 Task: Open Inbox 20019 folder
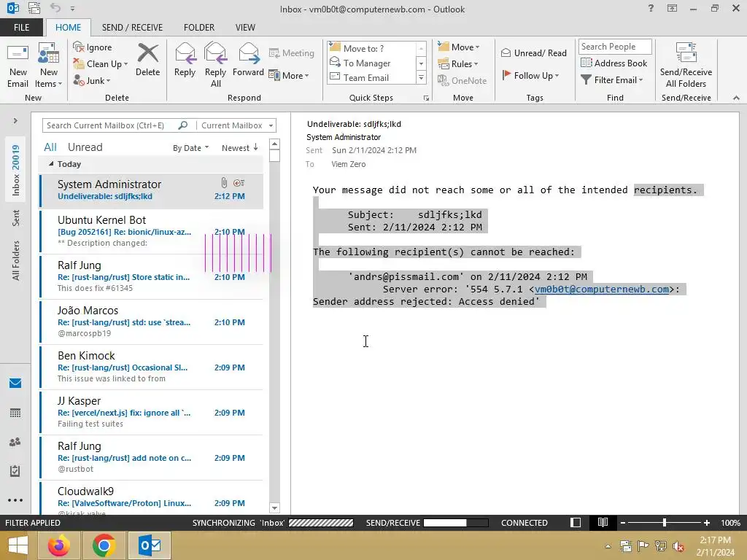pos(16,170)
